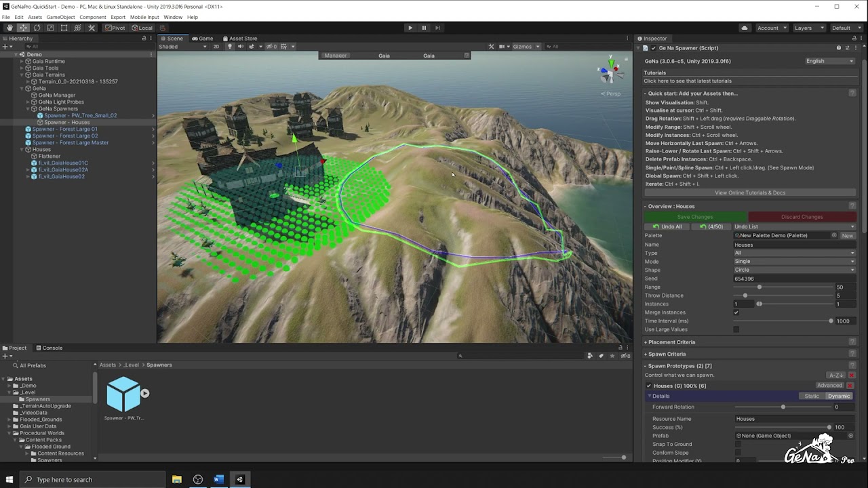Lock the Hierarchy panel
868x488 pixels.
click(x=144, y=39)
